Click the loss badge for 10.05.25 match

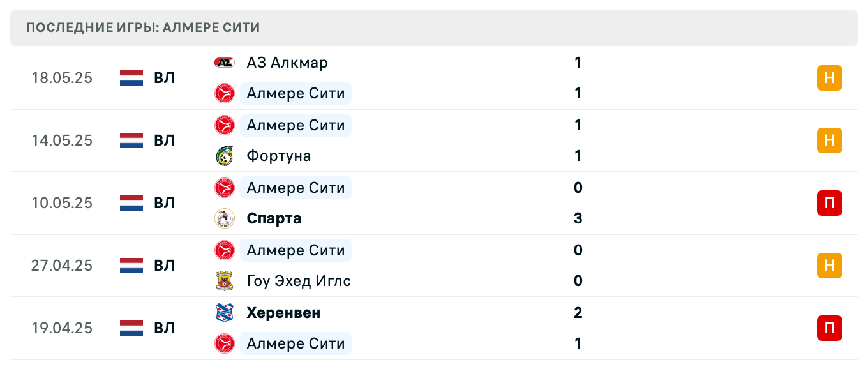click(829, 203)
